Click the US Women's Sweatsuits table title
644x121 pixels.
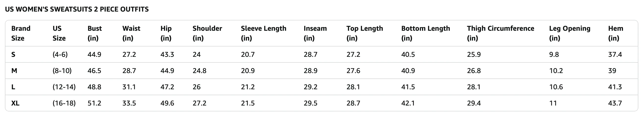77,9
